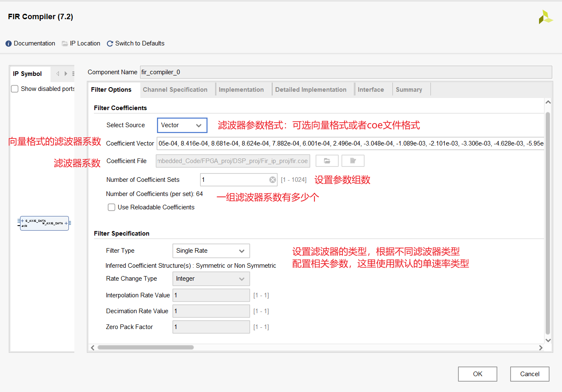This screenshot has width=562, height=392.
Task: Click the horizontal scrollbar thumb
Action: click(x=146, y=347)
